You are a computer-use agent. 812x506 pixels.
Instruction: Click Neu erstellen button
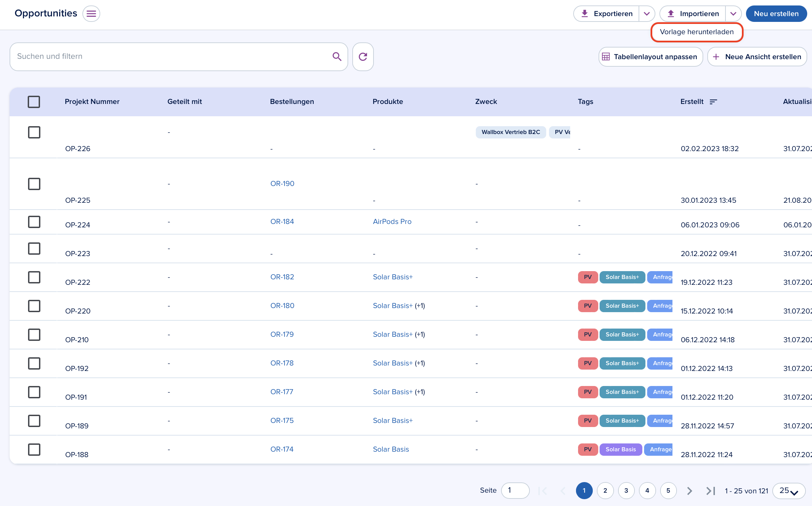click(x=776, y=14)
